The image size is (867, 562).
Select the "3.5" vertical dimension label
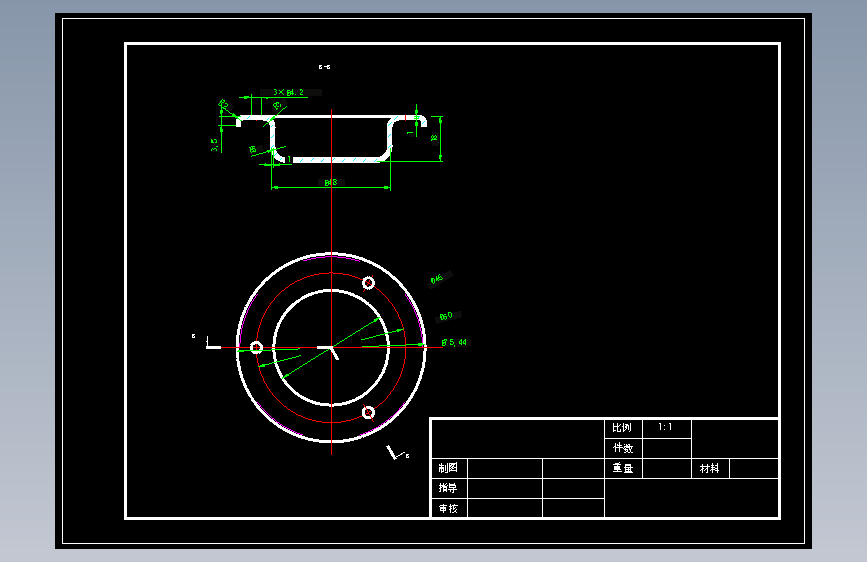click(x=215, y=145)
